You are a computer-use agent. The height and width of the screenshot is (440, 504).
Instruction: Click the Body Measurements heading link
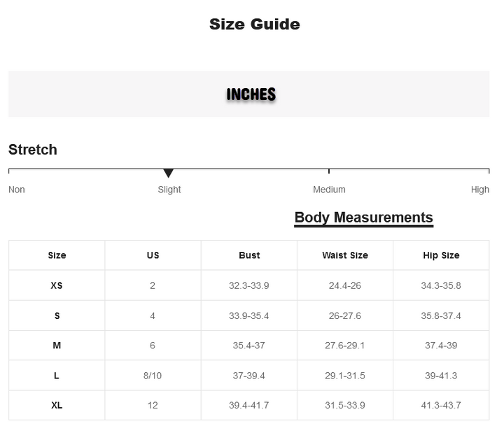click(x=363, y=218)
